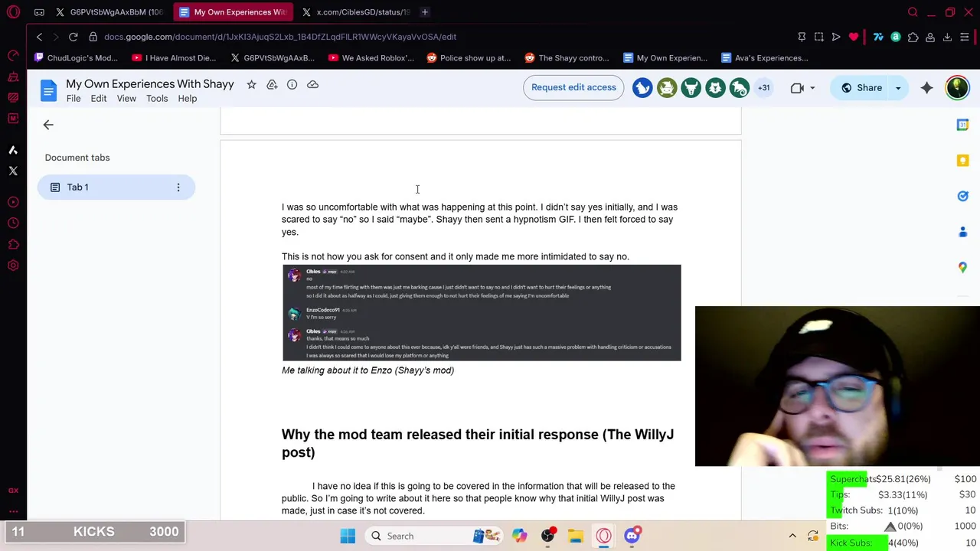Open the Google account avatar
The width and height of the screenshot is (980, 551).
(x=957, y=88)
